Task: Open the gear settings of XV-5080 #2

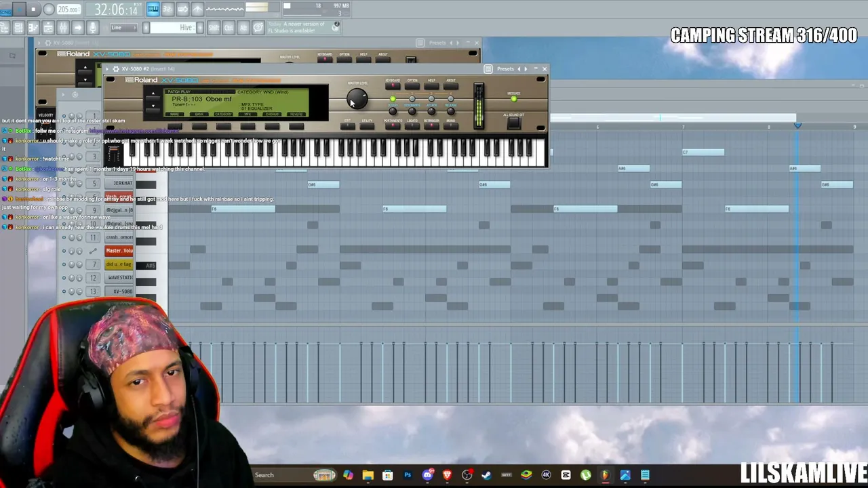Action: (115, 68)
